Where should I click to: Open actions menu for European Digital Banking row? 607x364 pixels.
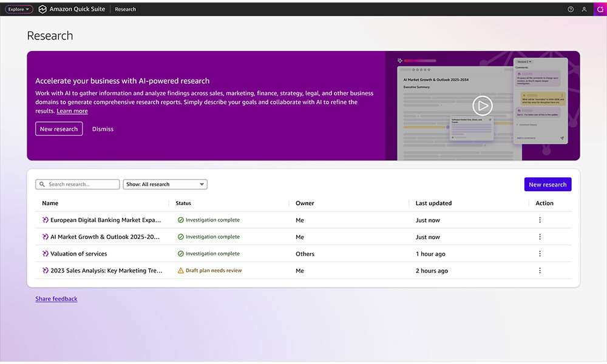[x=540, y=220]
